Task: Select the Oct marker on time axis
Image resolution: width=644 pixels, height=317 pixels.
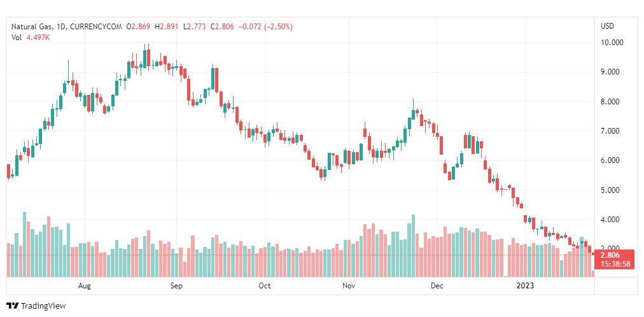Action: coord(265,286)
